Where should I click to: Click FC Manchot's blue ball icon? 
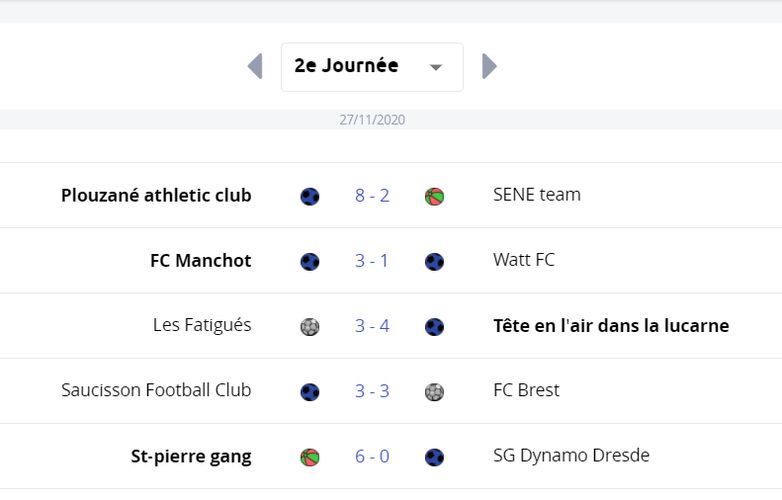point(310,262)
